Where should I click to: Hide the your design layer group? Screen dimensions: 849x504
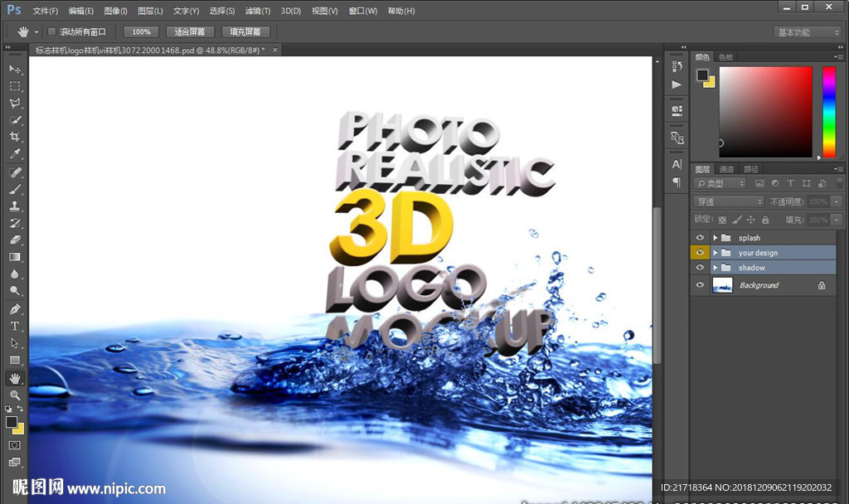tap(700, 252)
